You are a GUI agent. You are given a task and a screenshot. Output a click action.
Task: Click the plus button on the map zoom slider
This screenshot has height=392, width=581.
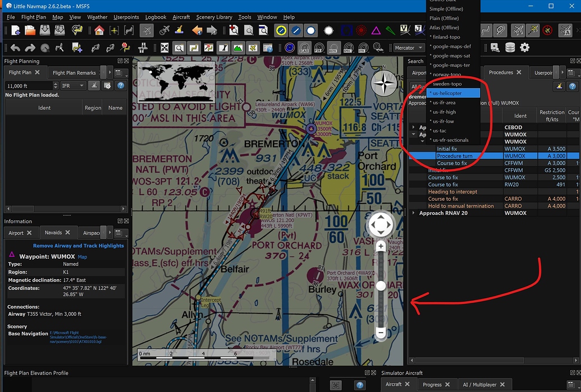[x=381, y=246]
